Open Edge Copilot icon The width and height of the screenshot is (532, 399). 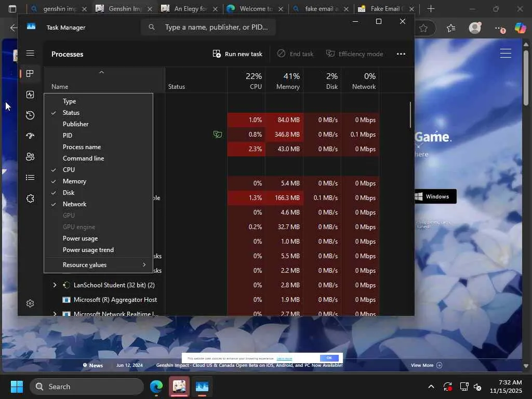pos(520,28)
